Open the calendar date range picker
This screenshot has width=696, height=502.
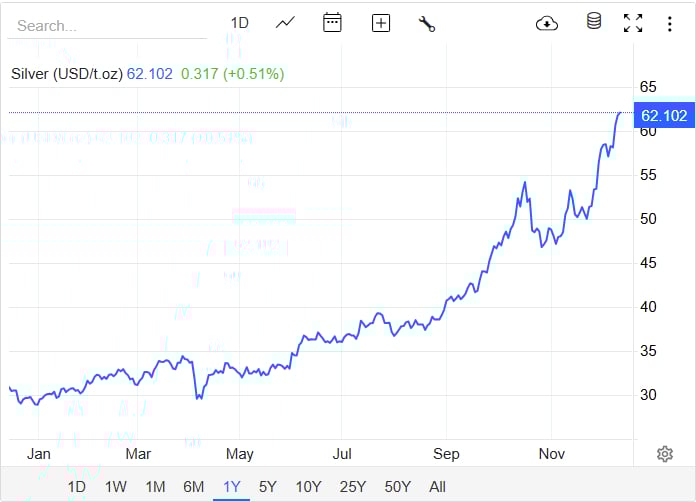pos(332,23)
